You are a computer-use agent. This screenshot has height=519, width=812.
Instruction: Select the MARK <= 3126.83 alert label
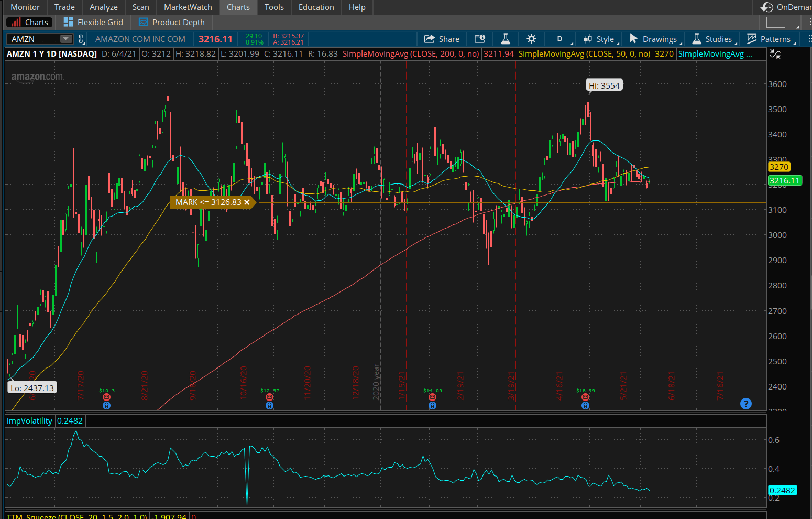[x=209, y=202]
